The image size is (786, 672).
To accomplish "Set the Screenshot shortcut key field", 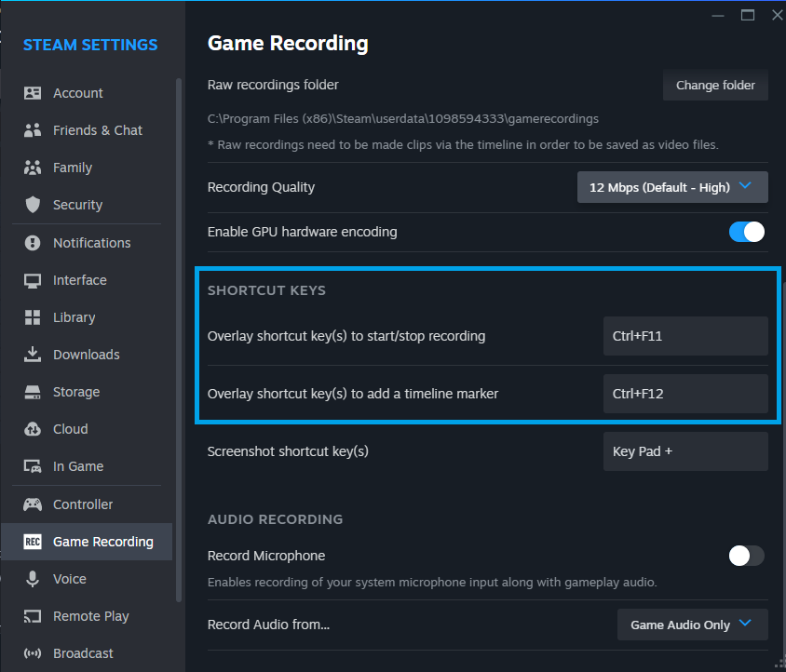I will [685, 451].
